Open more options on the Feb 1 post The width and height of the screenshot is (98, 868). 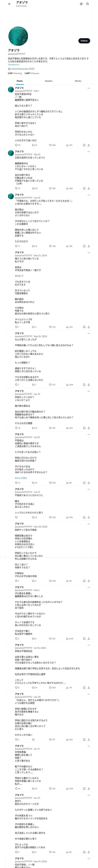(89, 88)
